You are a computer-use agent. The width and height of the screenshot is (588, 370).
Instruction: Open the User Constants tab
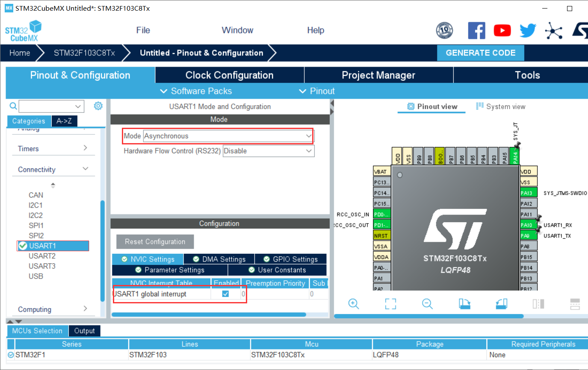click(277, 270)
